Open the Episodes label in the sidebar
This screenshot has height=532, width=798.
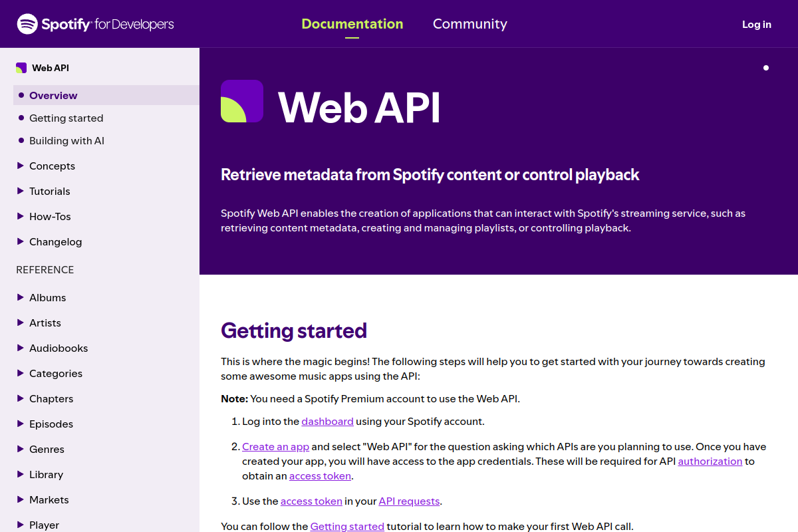[51, 424]
